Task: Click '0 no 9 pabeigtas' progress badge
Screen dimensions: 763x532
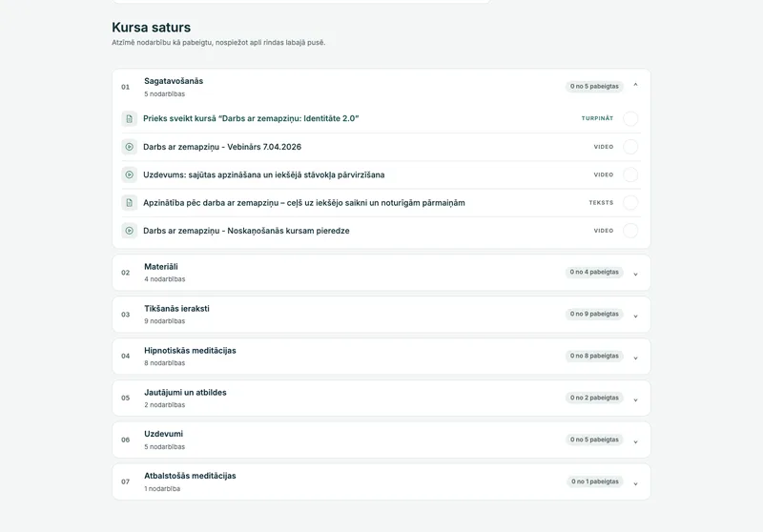Action: click(594, 314)
